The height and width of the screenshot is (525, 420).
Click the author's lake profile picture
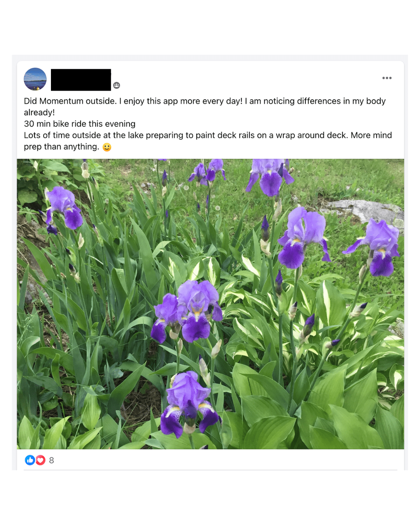pyautogui.click(x=35, y=79)
